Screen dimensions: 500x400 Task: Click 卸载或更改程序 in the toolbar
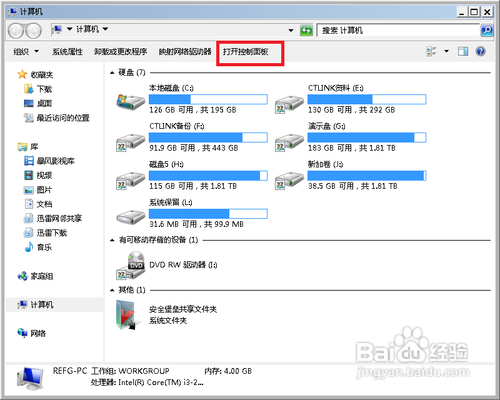pos(120,52)
